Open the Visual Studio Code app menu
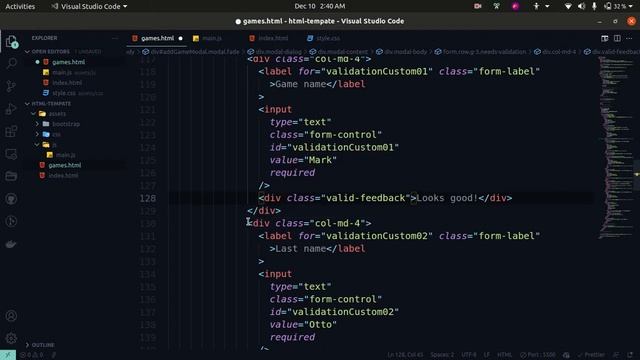 coord(89,7)
